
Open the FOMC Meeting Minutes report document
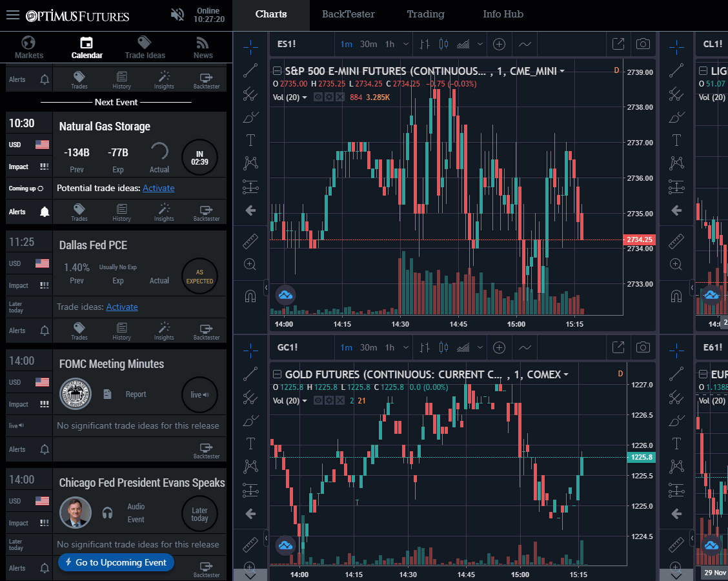pos(107,394)
